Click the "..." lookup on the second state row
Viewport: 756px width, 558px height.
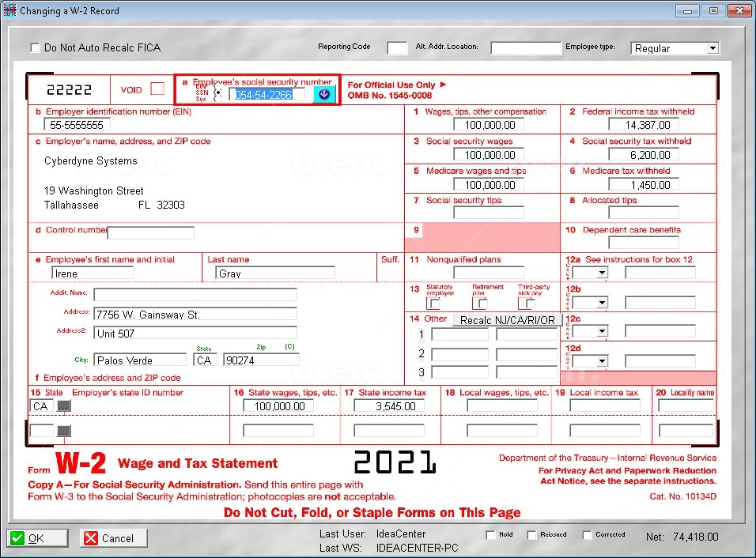pos(64,431)
